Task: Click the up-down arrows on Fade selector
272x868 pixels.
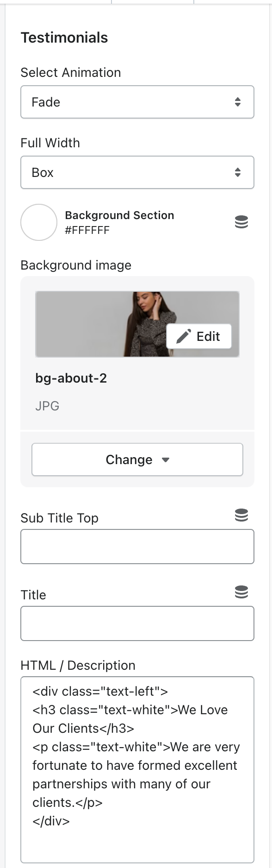Action: point(238,102)
